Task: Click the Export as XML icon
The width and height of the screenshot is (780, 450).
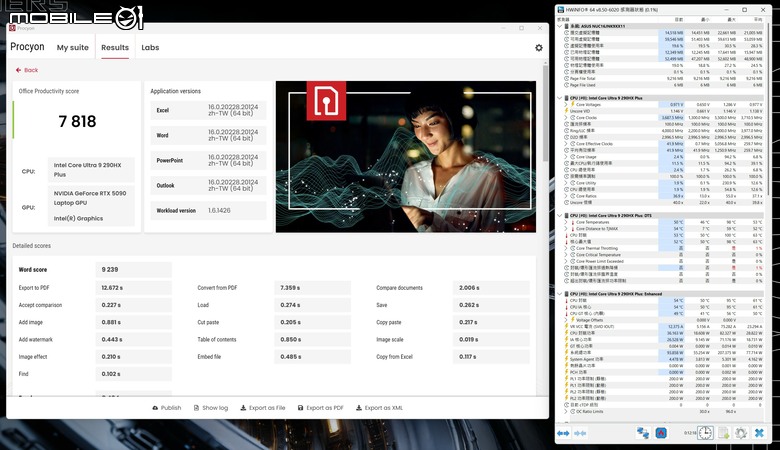Action: pos(359,408)
